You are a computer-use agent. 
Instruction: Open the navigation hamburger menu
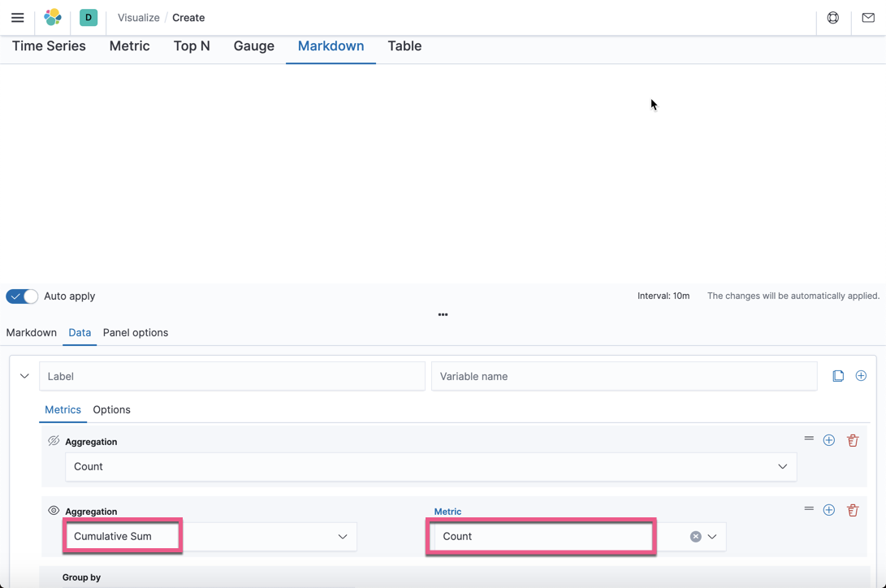17,17
